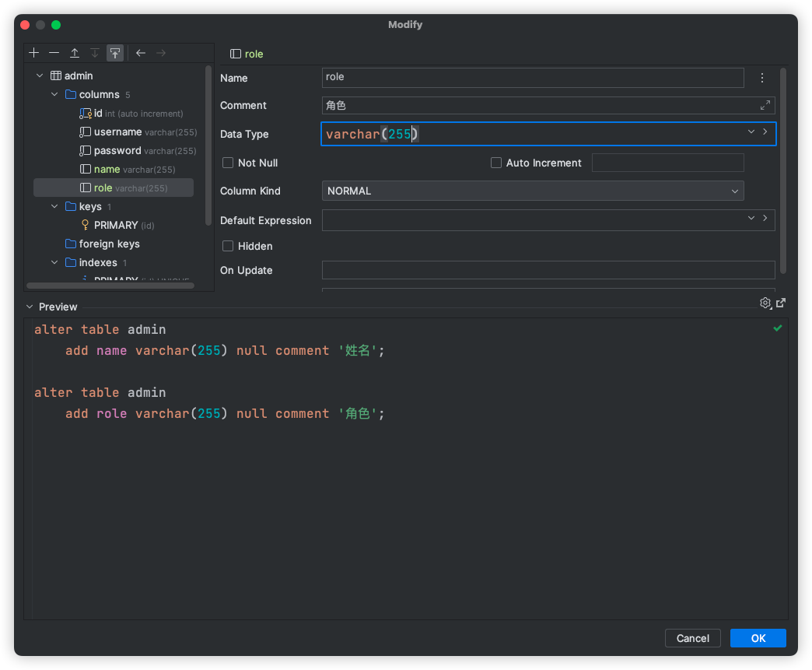Click the OK button

[758, 638]
